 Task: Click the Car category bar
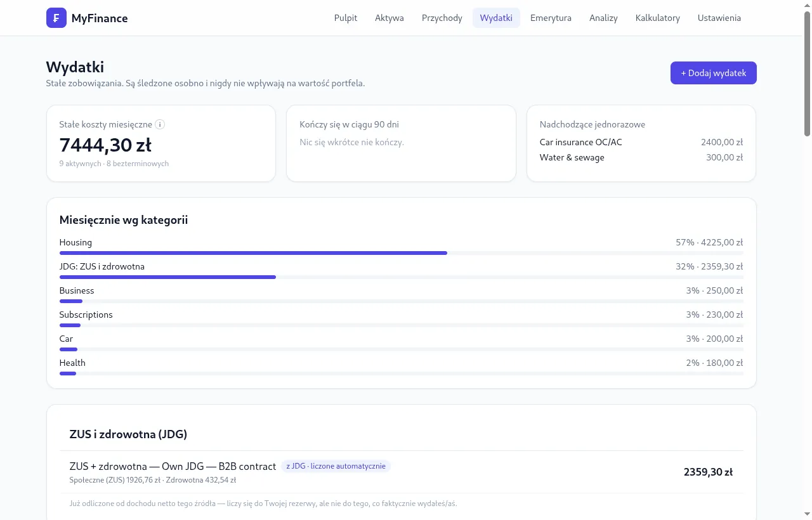402,349
